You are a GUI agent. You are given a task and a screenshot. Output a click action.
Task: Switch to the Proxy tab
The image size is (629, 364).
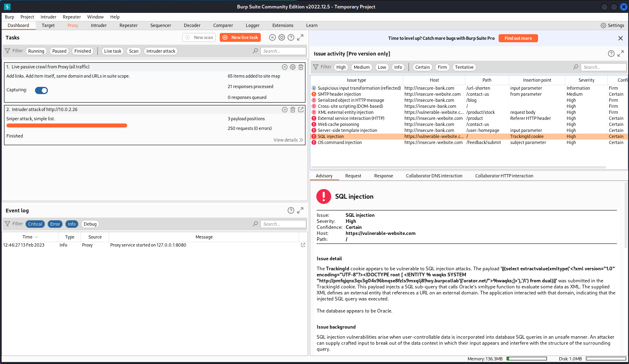point(73,25)
